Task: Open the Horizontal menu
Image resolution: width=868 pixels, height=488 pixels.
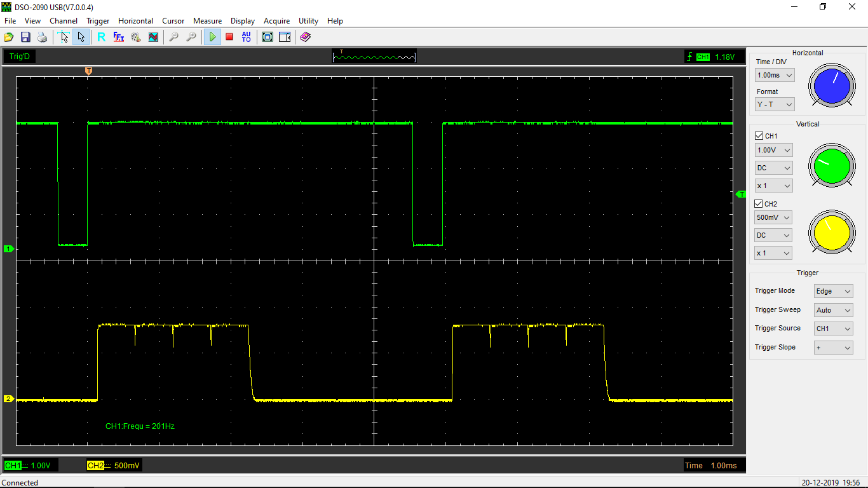Action: [x=135, y=21]
